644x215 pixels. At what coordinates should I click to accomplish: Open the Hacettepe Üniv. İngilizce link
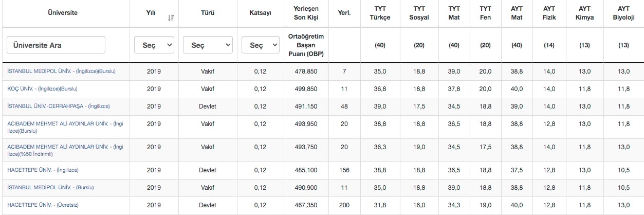[43, 170]
